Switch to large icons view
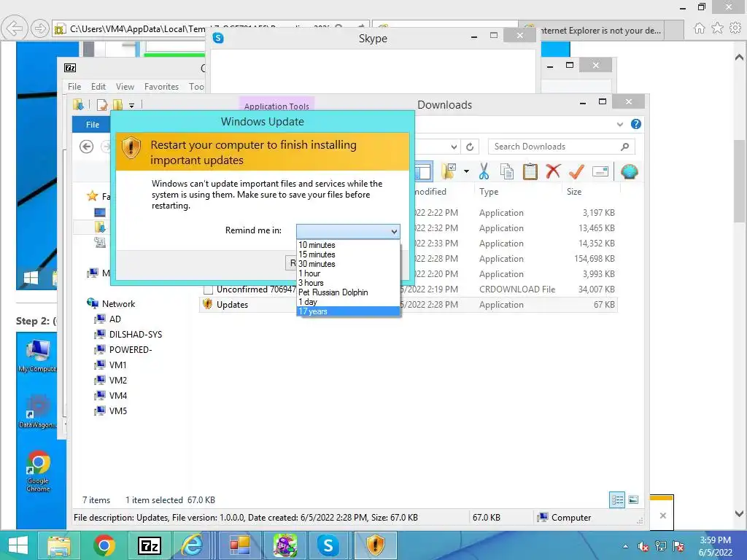The height and width of the screenshot is (560, 747). click(633, 499)
